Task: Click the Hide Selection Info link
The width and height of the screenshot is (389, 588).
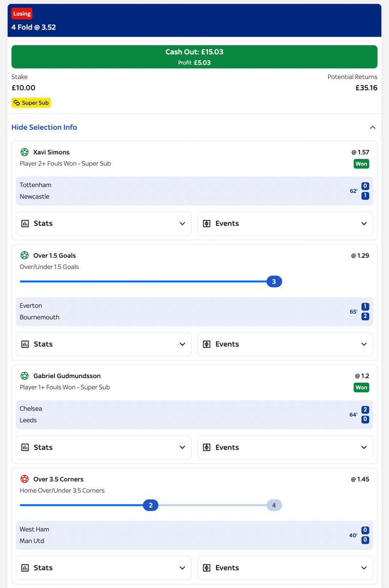Action: click(x=44, y=127)
